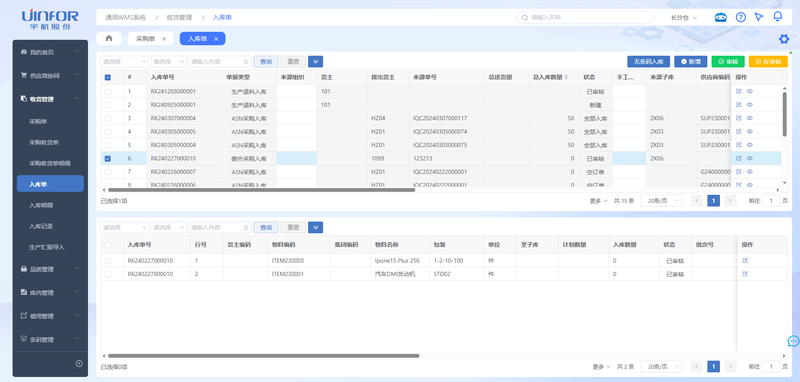The height and width of the screenshot is (382, 800).
Task: Check row 3 RK240307000004 checkbox
Action: (x=107, y=118)
